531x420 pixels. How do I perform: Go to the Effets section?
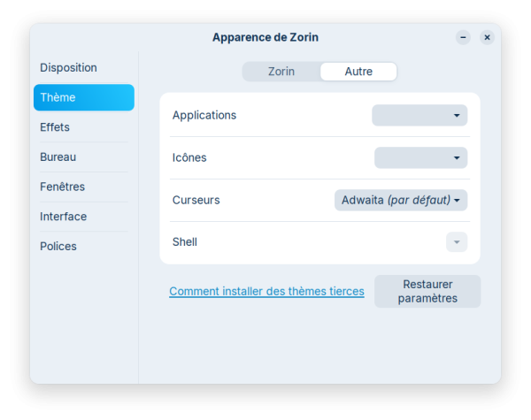click(x=55, y=127)
